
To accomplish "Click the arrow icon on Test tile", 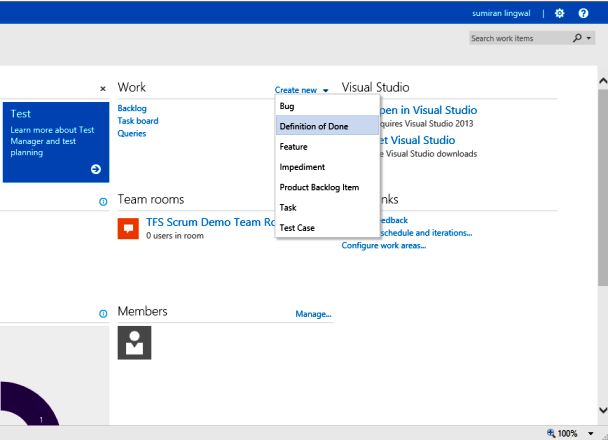I will [x=96, y=169].
